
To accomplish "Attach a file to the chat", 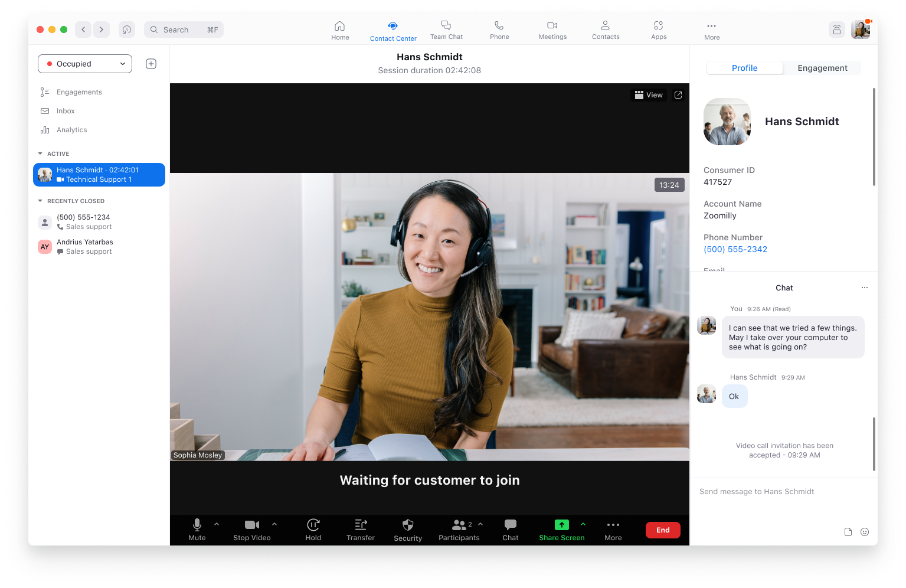I will pyautogui.click(x=848, y=532).
